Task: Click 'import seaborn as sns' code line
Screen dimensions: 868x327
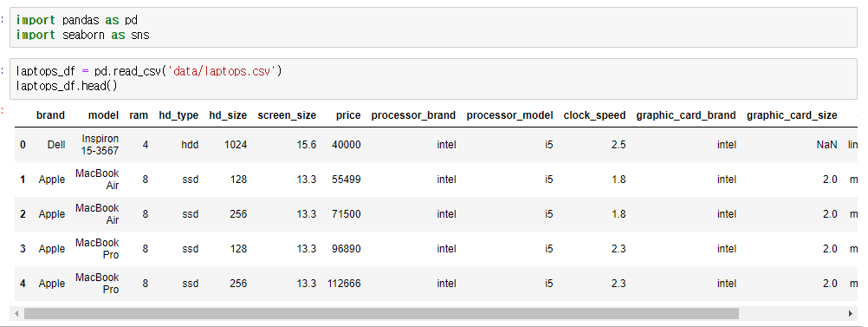Action: [82, 35]
